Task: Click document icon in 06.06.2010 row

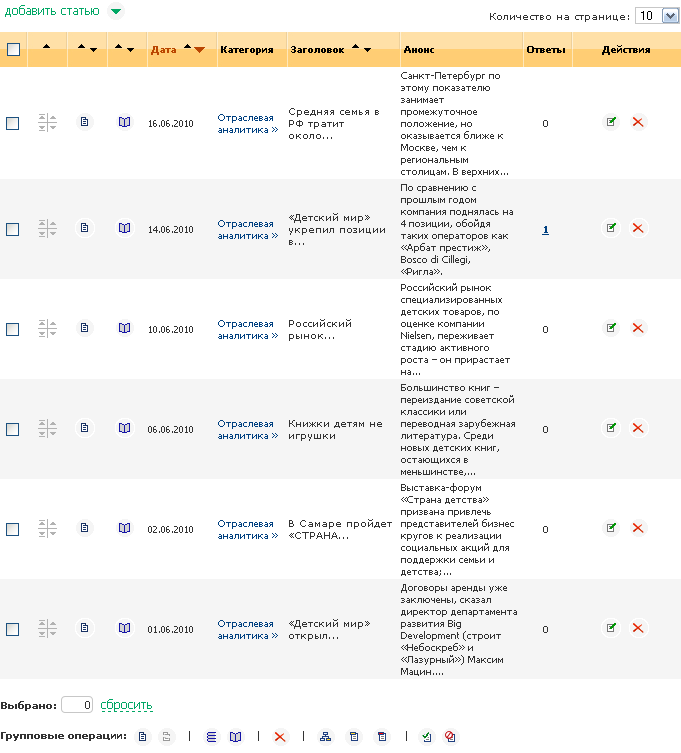Action: (x=85, y=428)
